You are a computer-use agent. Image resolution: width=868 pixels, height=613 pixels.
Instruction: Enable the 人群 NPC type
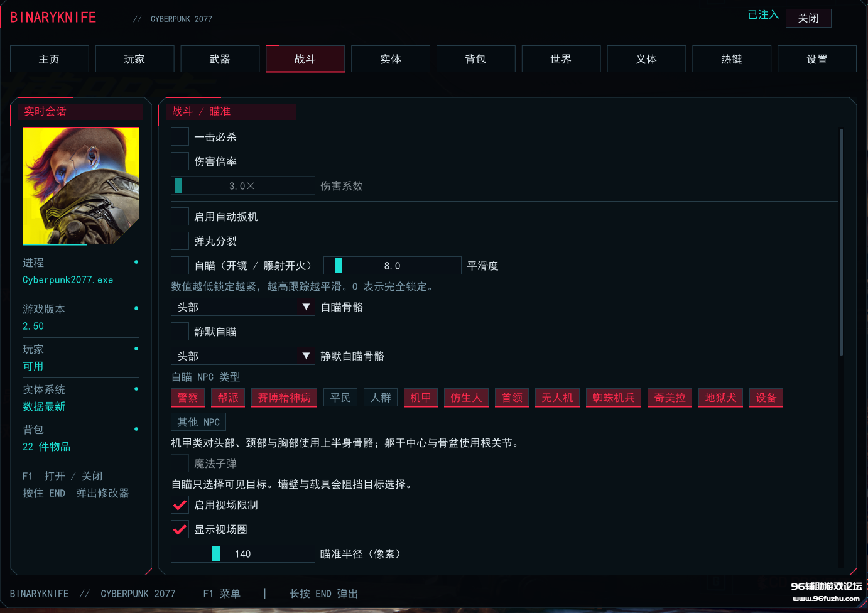point(381,398)
